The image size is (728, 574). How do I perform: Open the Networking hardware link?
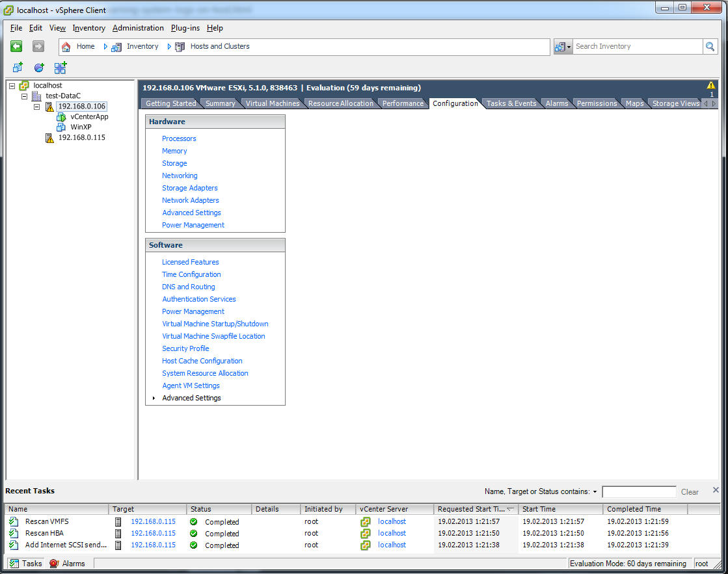pos(180,176)
